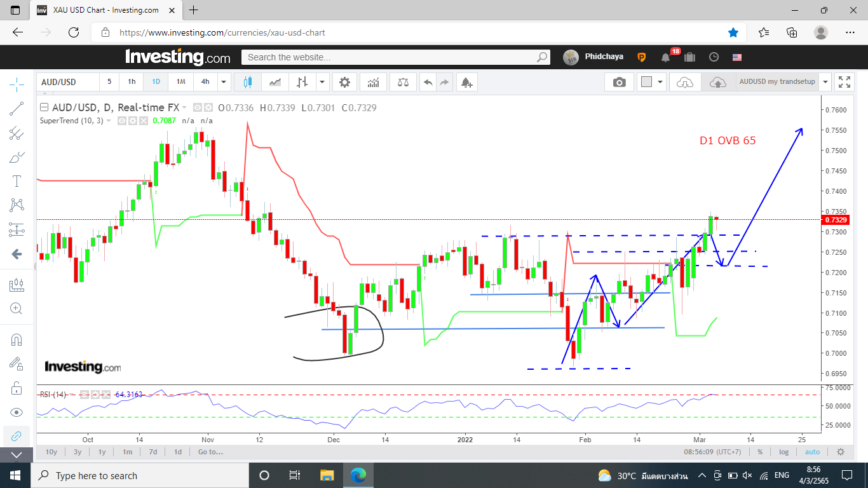Image resolution: width=868 pixels, height=488 pixels.
Task: Load a saved chart layout
Action: (x=685, y=82)
